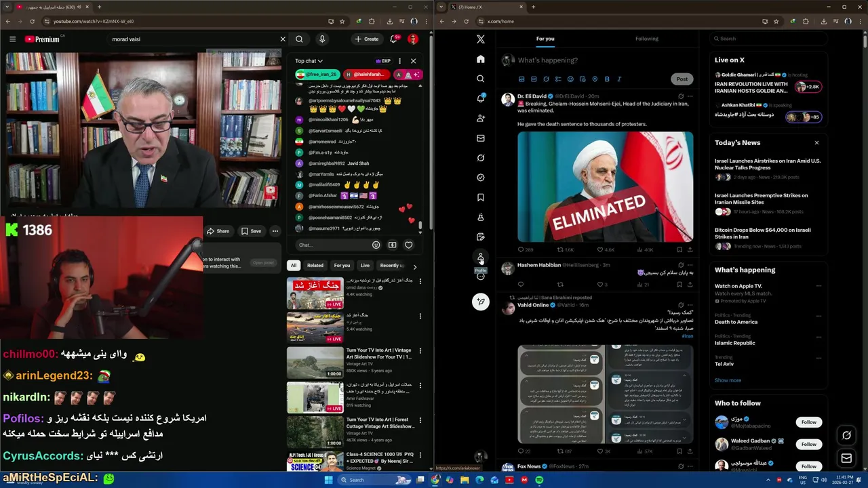Open X Profile icon in sidebar
This screenshot has width=868, height=488.
(481, 257)
